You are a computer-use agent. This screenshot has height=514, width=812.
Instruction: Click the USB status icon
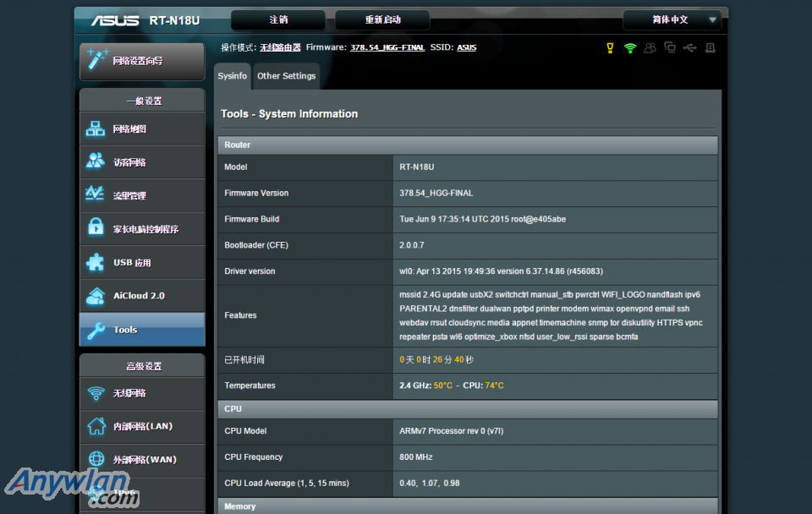pos(690,48)
